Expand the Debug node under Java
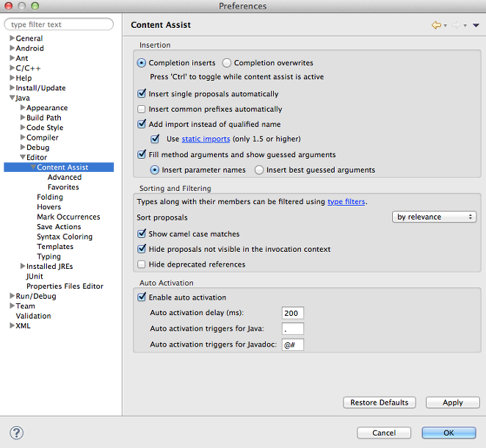Image resolution: width=486 pixels, height=448 pixels. 23,148
